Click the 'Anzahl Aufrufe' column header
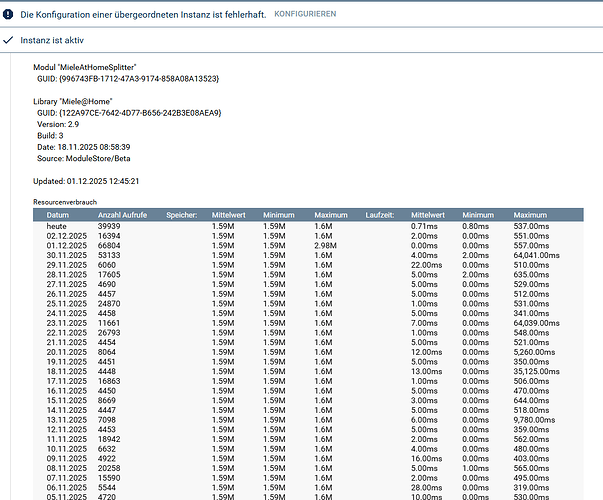 point(122,215)
